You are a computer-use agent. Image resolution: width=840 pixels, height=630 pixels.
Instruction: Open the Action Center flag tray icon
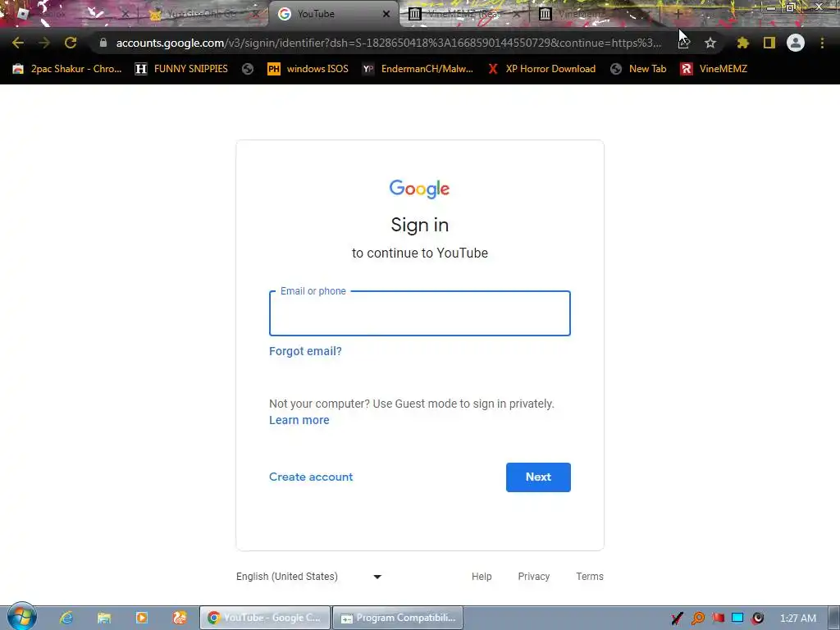coord(718,619)
